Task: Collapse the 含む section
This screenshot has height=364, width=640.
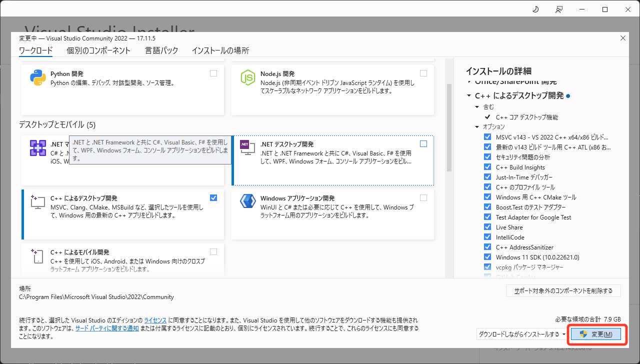Action: pyautogui.click(x=476, y=106)
